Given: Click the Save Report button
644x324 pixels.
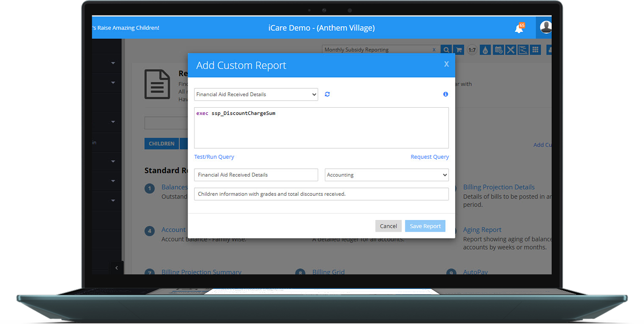Looking at the screenshot, I should [x=425, y=226].
